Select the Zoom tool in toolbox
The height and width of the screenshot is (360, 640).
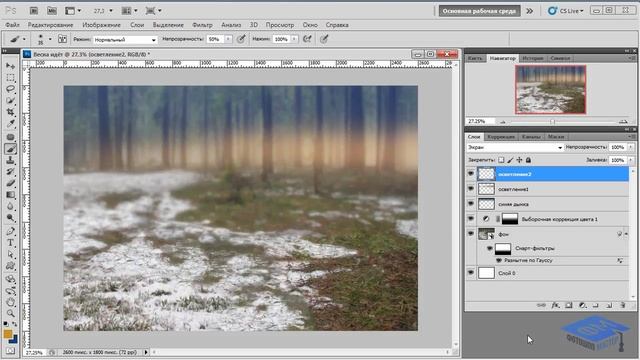11,313
